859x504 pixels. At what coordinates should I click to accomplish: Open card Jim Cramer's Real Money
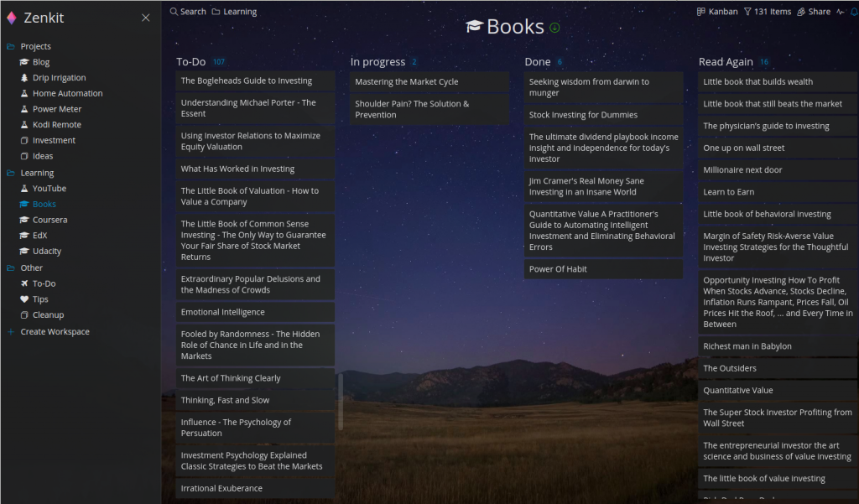tap(604, 187)
